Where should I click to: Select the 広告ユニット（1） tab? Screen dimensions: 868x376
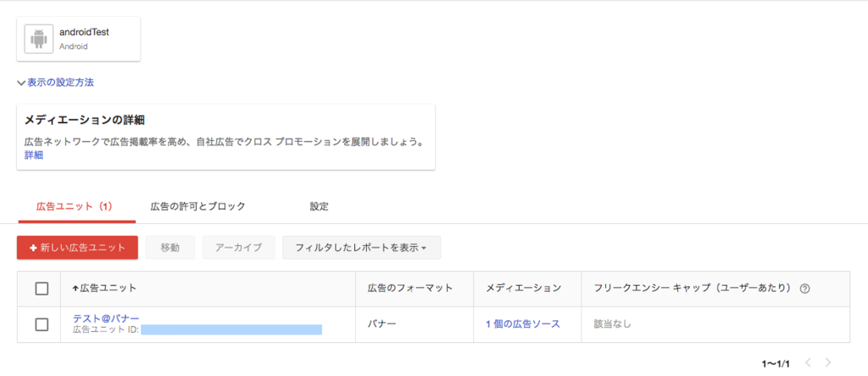click(76, 206)
